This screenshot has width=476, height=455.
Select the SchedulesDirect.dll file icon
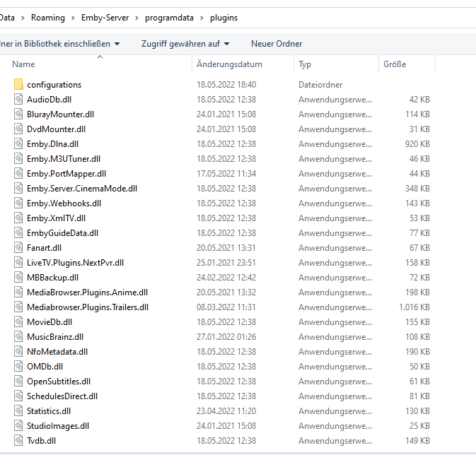coord(18,396)
